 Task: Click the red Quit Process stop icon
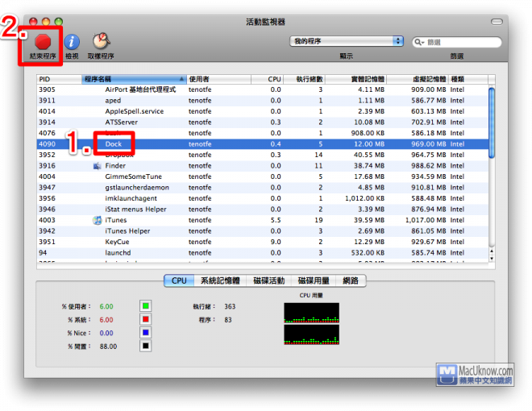(x=43, y=42)
